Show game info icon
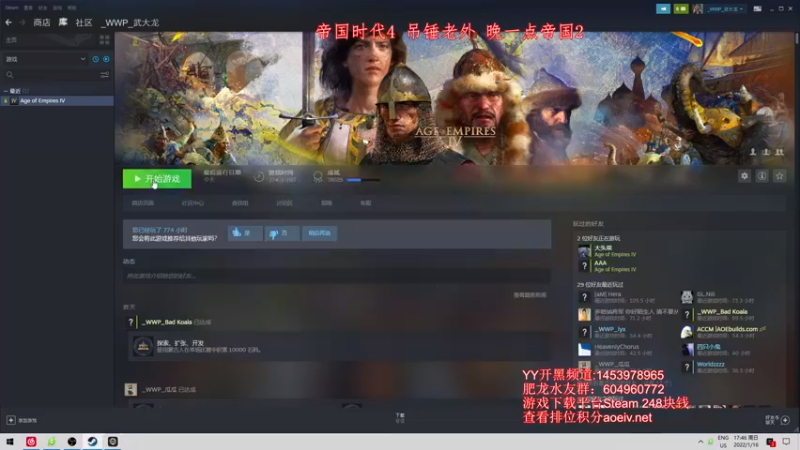This screenshot has height=450, width=800. [x=762, y=176]
